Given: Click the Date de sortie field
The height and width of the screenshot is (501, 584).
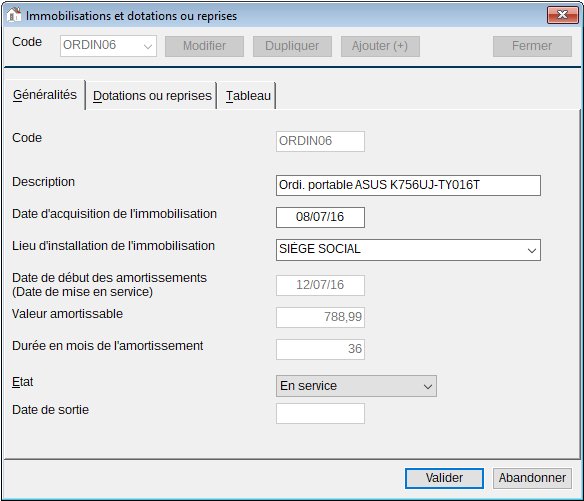Looking at the screenshot, I should [320, 413].
